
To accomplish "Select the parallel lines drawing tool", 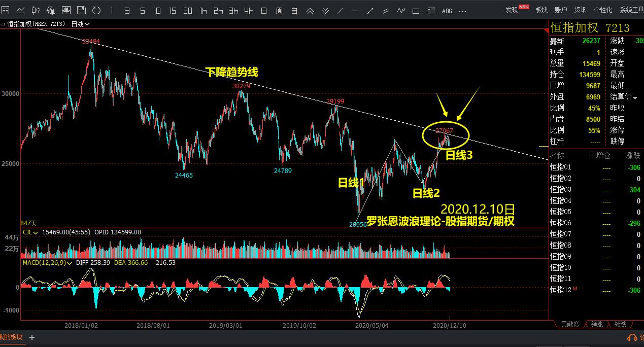I will click(386, 10).
